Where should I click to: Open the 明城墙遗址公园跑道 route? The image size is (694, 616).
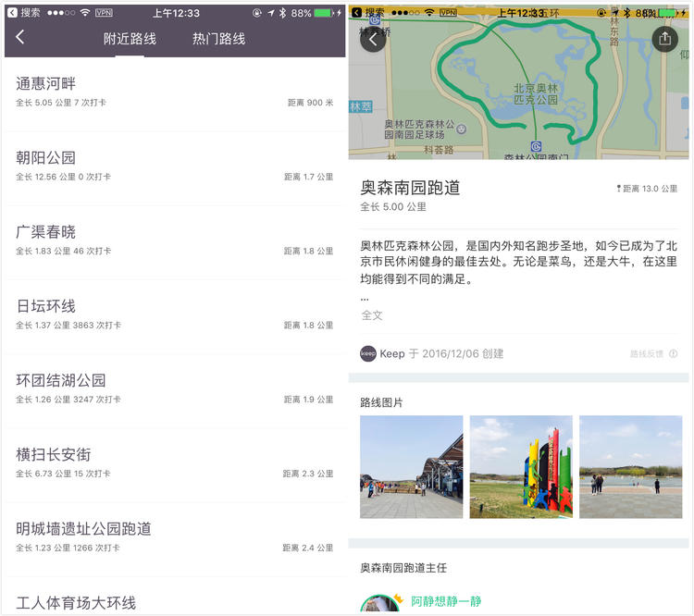click(x=175, y=539)
